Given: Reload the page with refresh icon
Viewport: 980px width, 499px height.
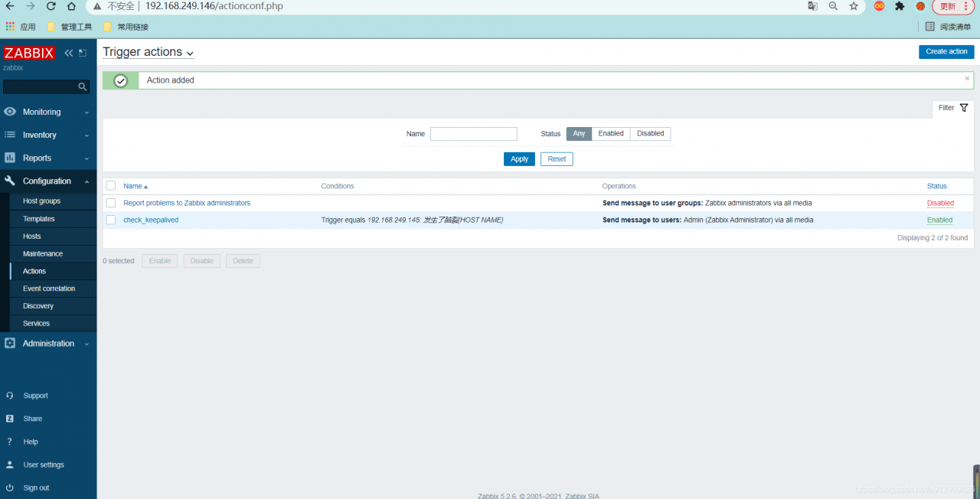Looking at the screenshot, I should (51, 6).
